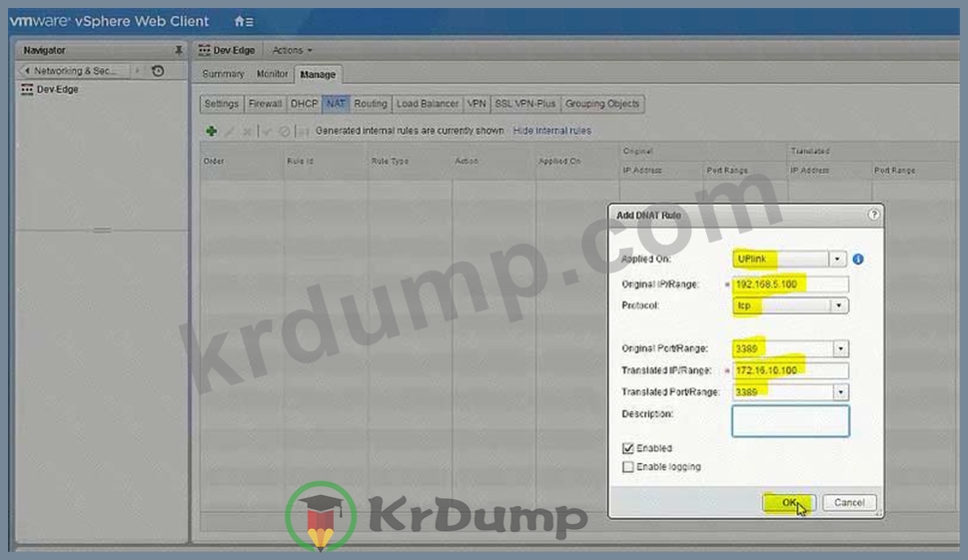Open the Settings sub-tab
Screen dimensions: 968x560
tap(222, 104)
